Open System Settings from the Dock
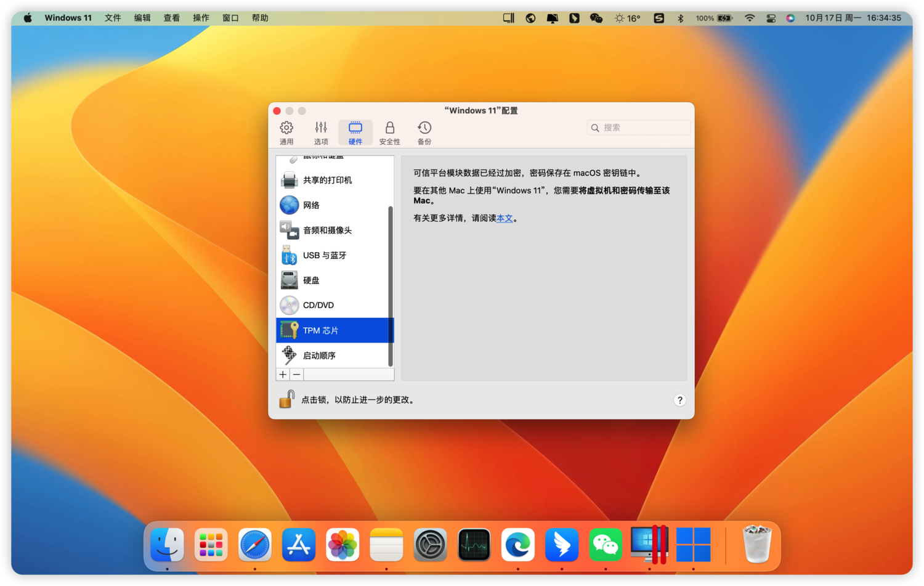The height and width of the screenshot is (586, 924). point(430,545)
